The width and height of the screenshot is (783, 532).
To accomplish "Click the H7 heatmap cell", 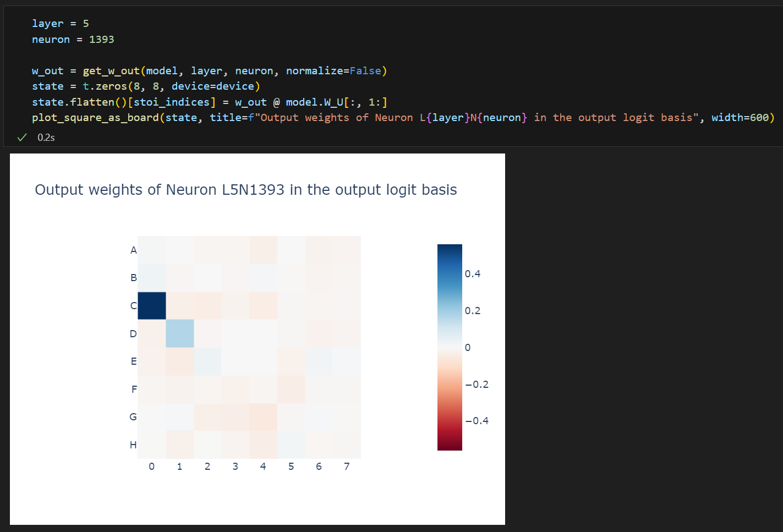I will click(x=347, y=445).
